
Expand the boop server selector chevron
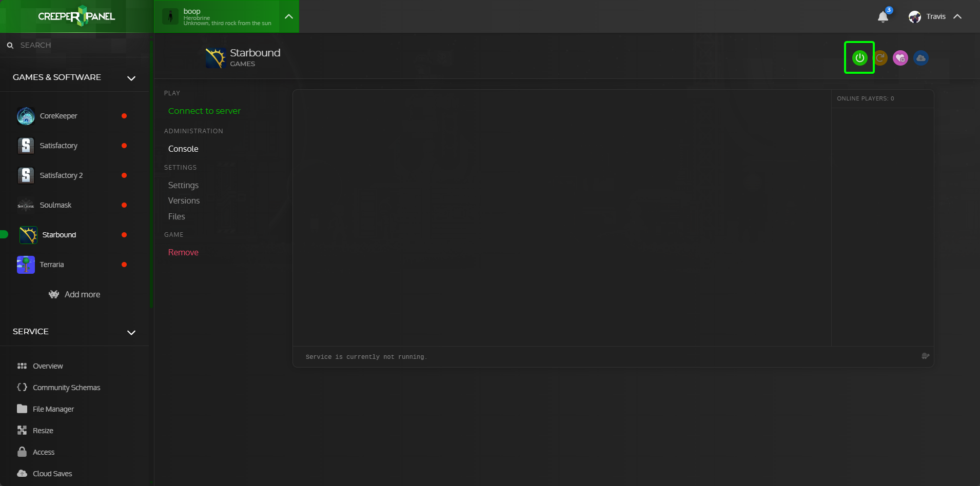pos(289,16)
